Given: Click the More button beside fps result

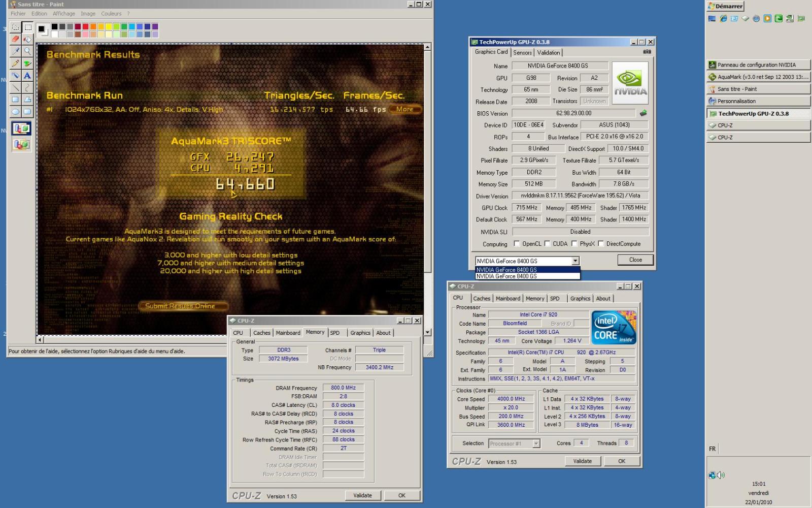Looking at the screenshot, I should (x=404, y=109).
